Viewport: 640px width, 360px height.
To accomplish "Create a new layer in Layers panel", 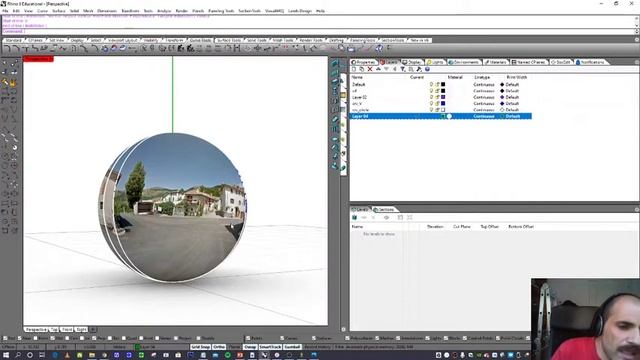I will click(354, 69).
